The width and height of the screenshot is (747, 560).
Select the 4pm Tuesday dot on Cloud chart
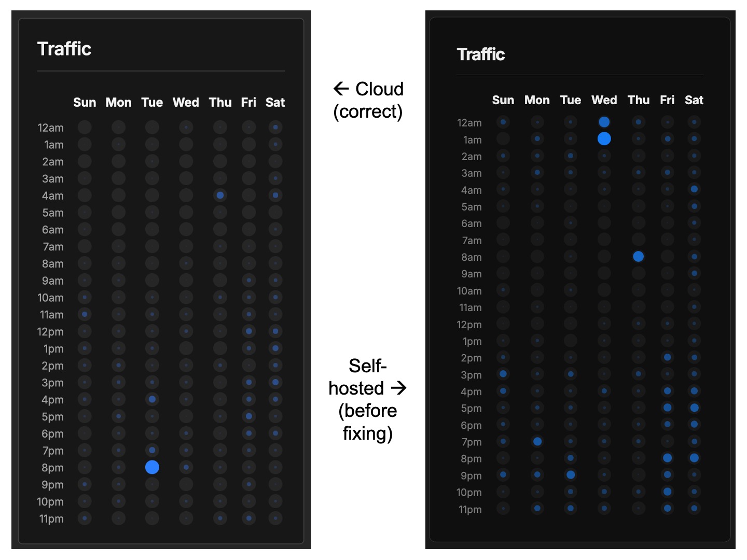pyautogui.click(x=152, y=399)
